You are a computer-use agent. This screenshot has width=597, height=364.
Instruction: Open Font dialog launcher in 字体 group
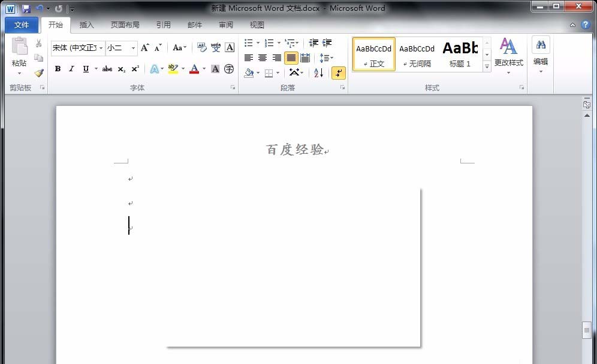(x=233, y=87)
